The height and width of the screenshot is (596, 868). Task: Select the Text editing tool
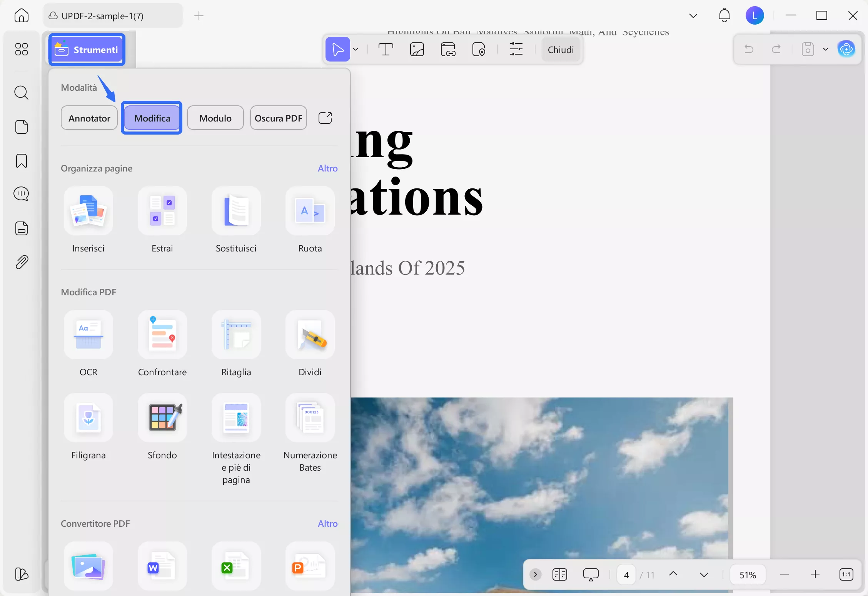[386, 49]
